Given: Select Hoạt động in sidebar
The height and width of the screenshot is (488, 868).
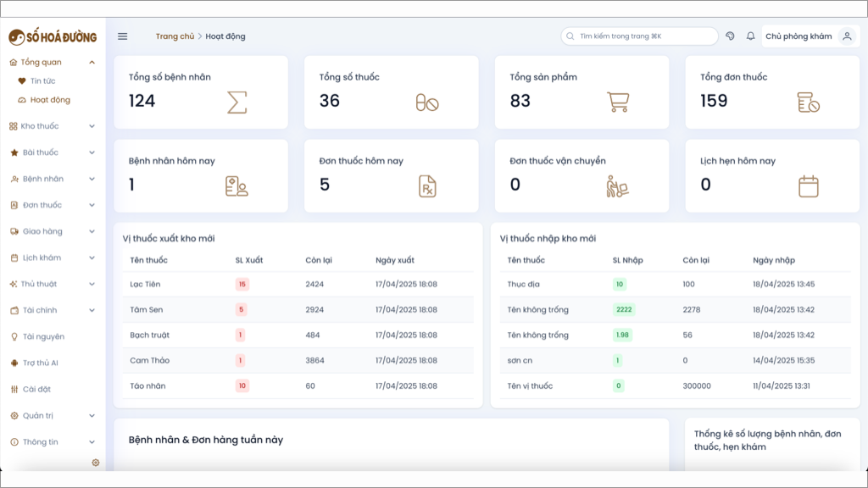Looking at the screenshot, I should [x=50, y=100].
